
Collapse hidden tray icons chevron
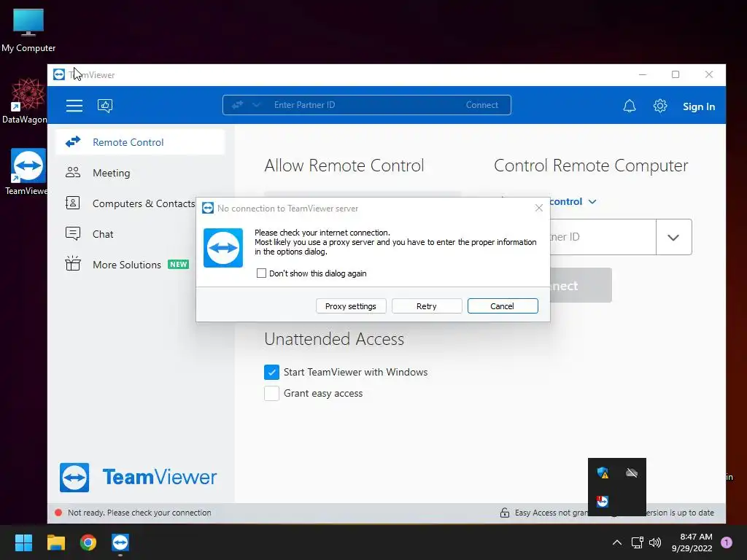(x=617, y=542)
